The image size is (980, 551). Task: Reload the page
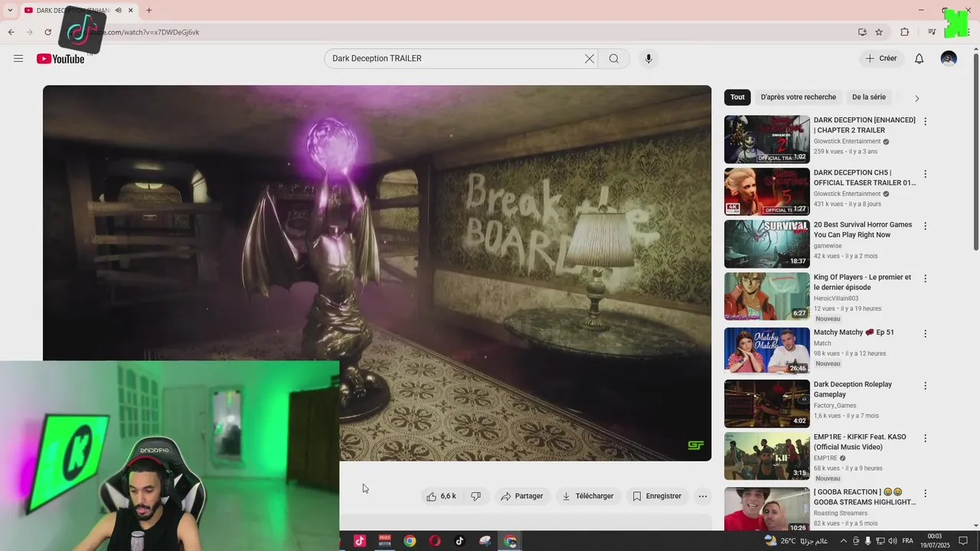click(47, 32)
